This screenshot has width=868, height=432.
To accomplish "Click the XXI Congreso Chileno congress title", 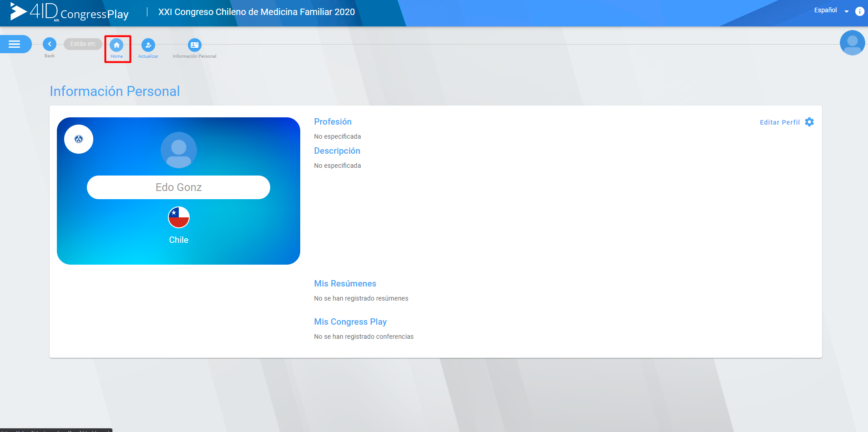I will coord(256,12).
